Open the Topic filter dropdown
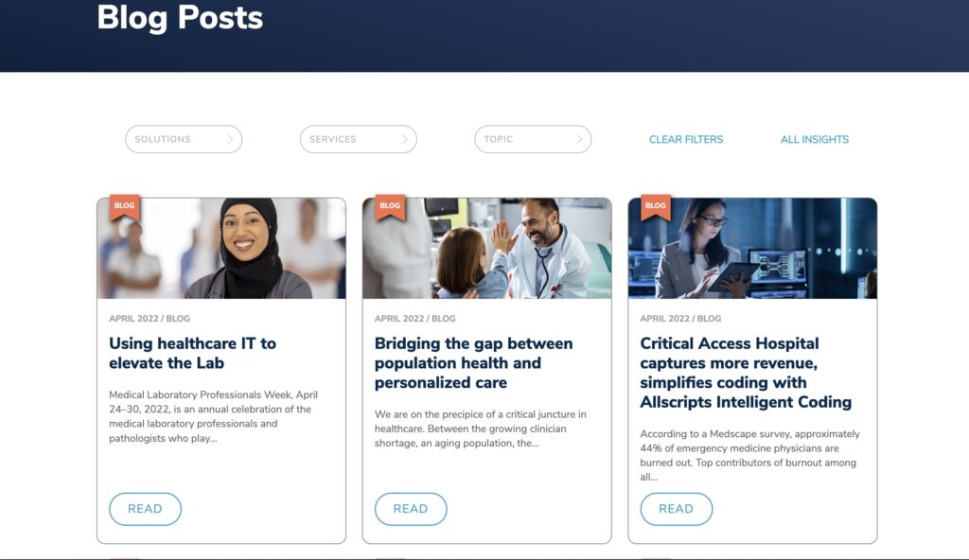Screen dimensions: 969x560 coord(533,139)
